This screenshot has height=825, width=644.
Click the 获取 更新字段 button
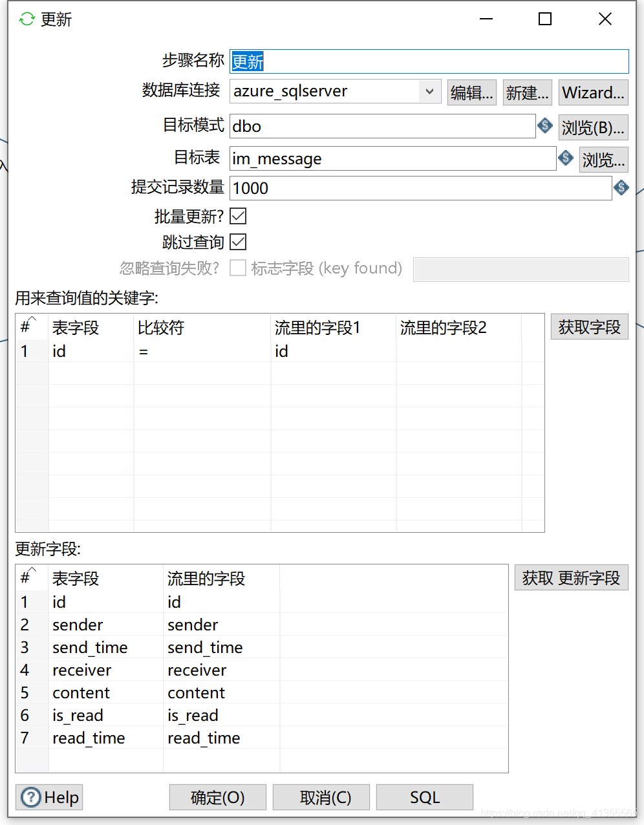click(572, 577)
